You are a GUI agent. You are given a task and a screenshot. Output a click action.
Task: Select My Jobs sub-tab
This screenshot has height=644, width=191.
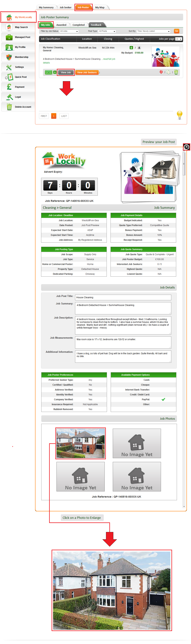pos(46,25)
